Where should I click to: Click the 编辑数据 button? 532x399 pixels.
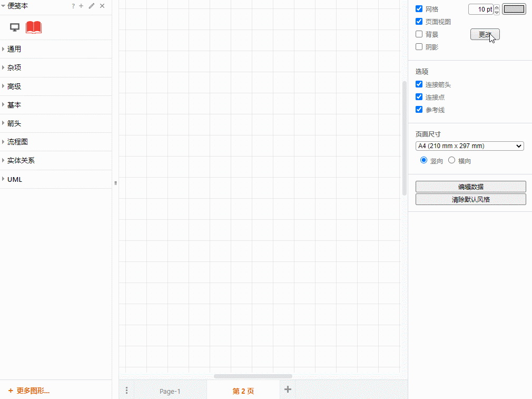[470, 186]
